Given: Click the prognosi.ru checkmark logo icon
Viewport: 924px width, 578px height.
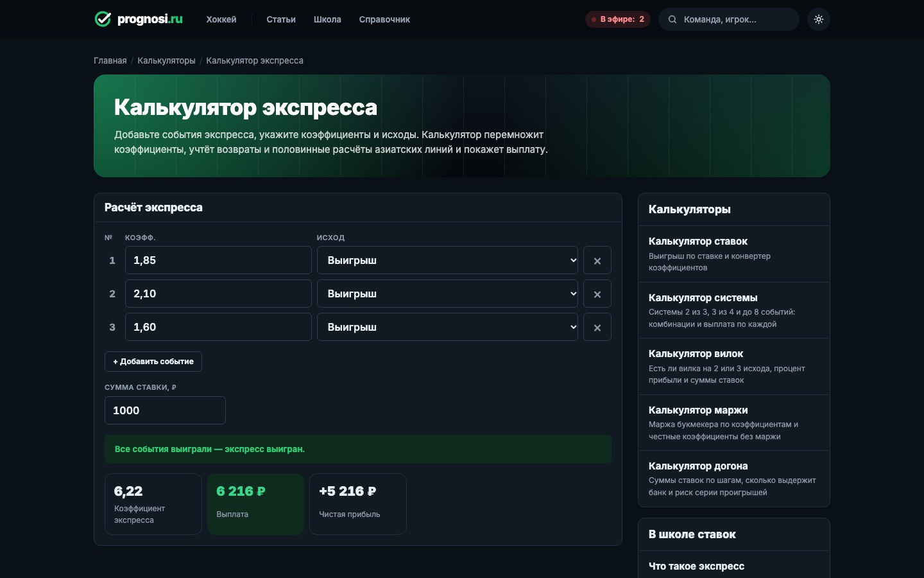Looking at the screenshot, I should [x=103, y=19].
